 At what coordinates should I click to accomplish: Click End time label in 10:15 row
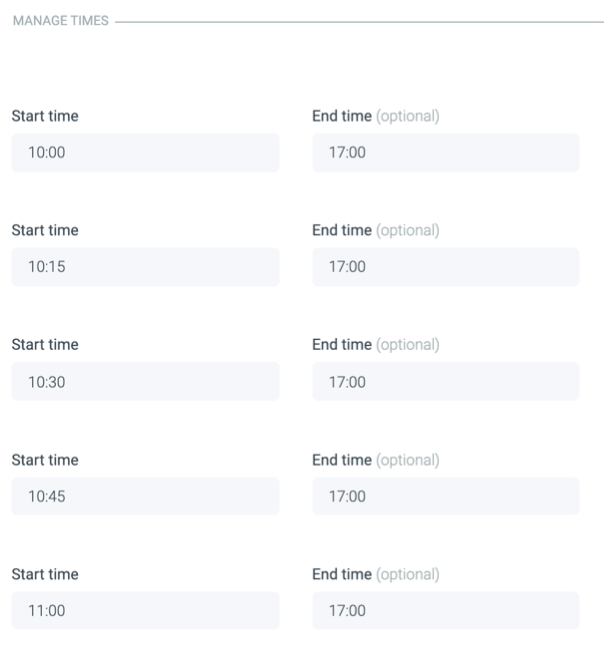click(x=342, y=230)
